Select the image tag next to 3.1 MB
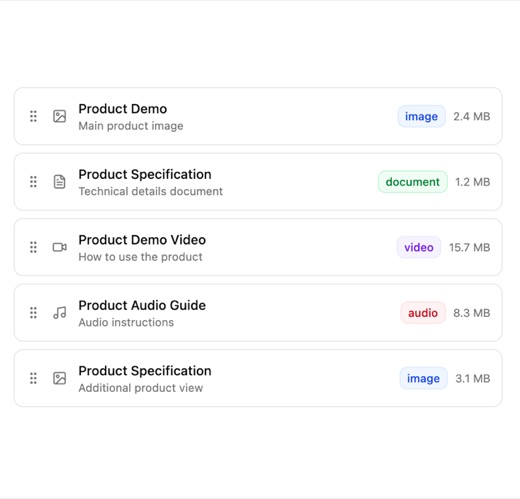Image resolution: width=520 pixels, height=499 pixels. (x=423, y=378)
